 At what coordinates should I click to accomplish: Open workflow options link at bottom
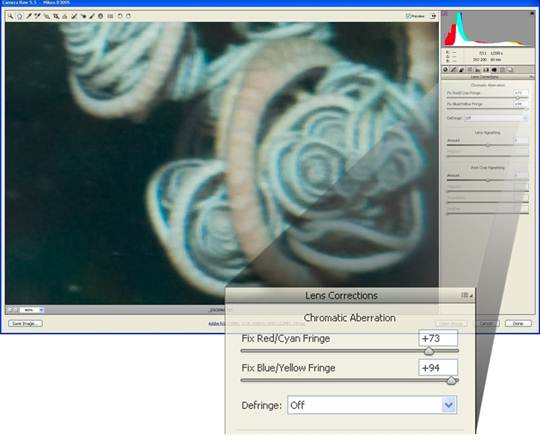(257, 323)
